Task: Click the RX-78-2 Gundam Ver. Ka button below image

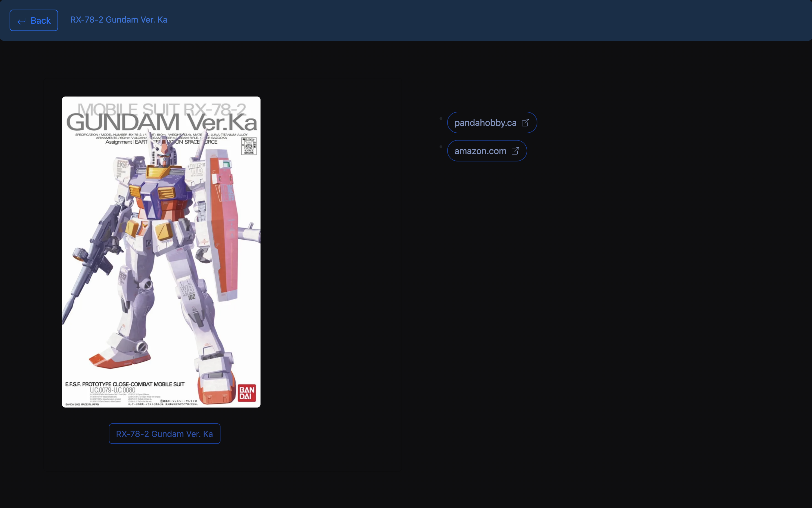Action: (164, 434)
